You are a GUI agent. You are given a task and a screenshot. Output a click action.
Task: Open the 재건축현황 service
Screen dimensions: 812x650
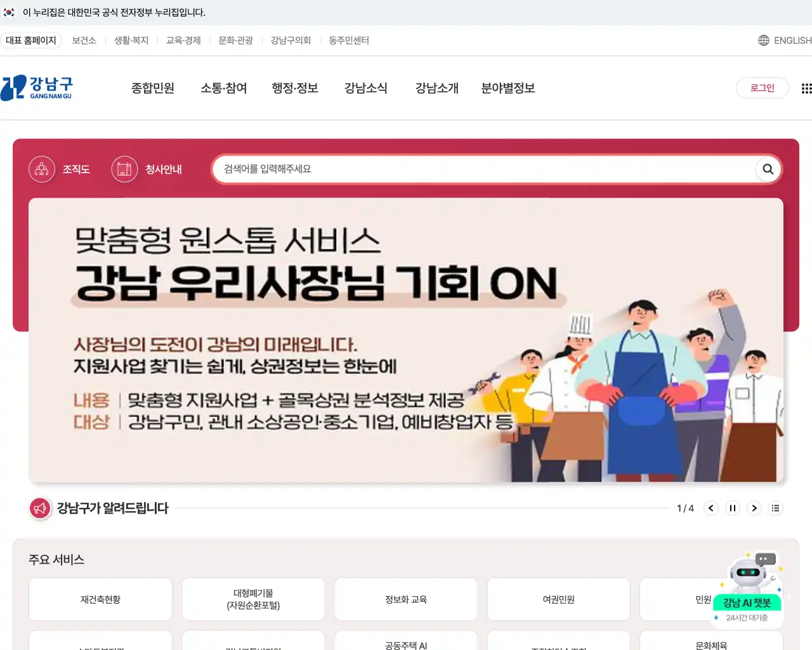pos(101,599)
